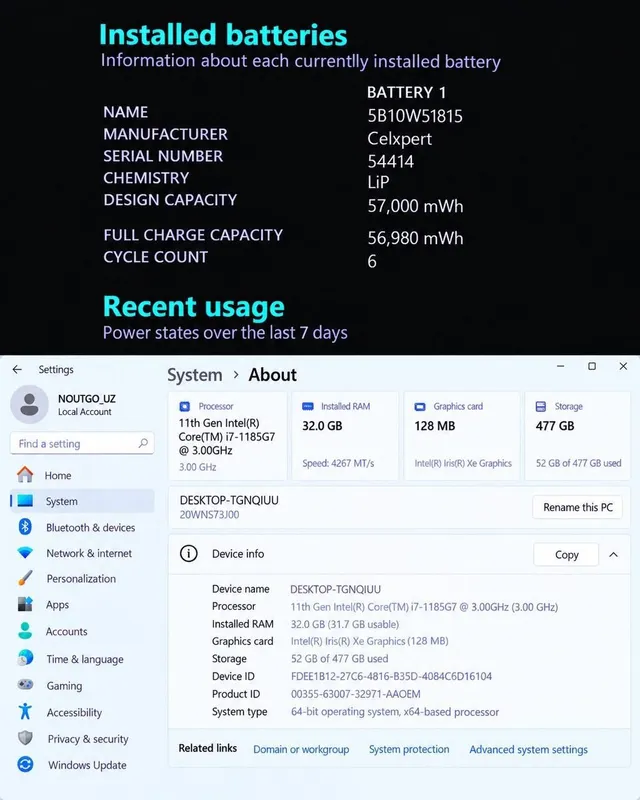Image resolution: width=640 pixels, height=800 pixels.
Task: Click the Processor chip icon
Action: coord(185,406)
